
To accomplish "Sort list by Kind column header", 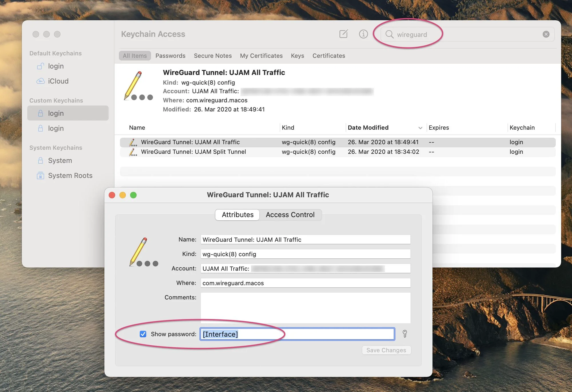I will (x=288, y=128).
